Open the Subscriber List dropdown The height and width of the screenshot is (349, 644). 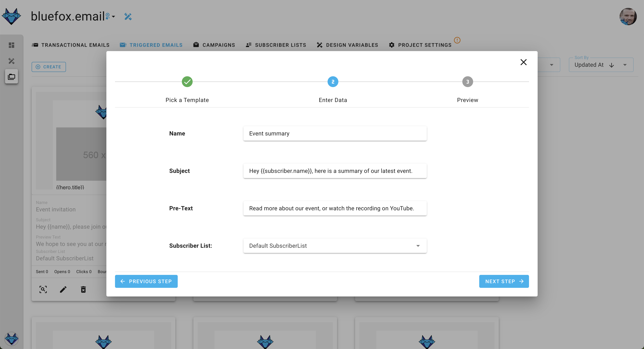coord(335,246)
